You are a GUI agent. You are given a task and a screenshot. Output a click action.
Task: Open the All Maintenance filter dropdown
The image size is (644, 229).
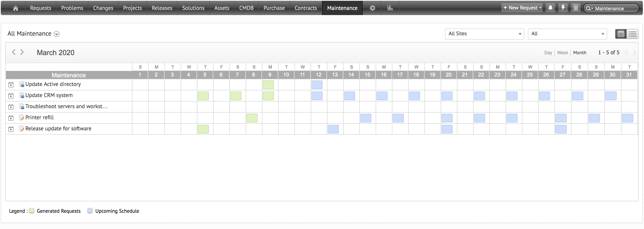pyautogui.click(x=57, y=34)
